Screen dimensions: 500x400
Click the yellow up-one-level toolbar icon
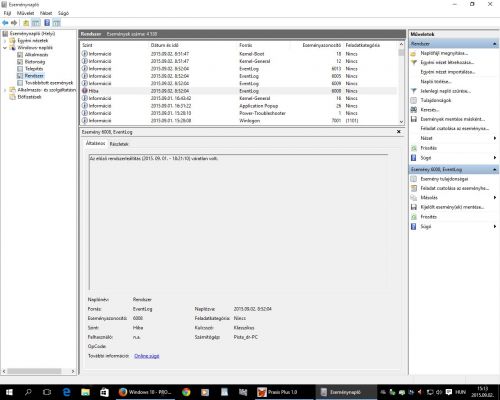[26, 23]
